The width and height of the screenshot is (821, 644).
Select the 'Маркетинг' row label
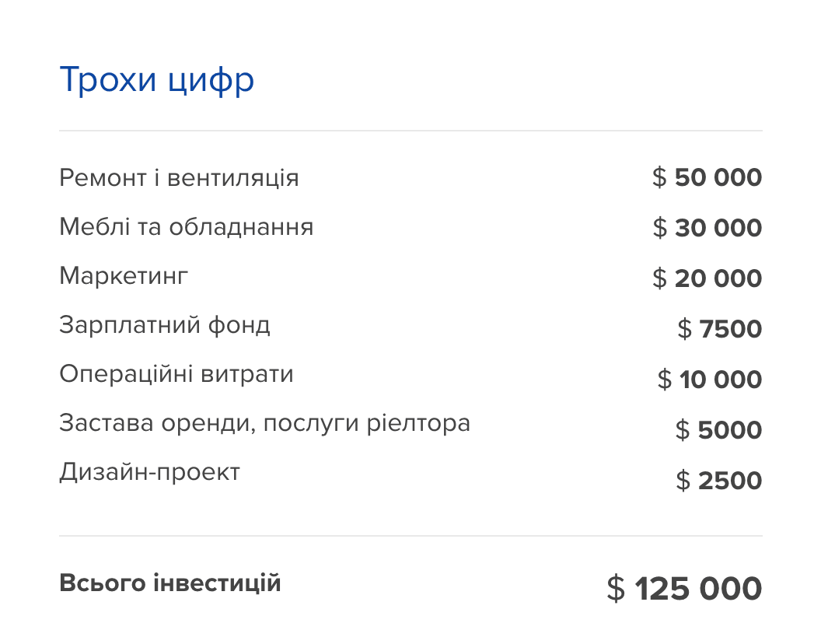pos(124,275)
